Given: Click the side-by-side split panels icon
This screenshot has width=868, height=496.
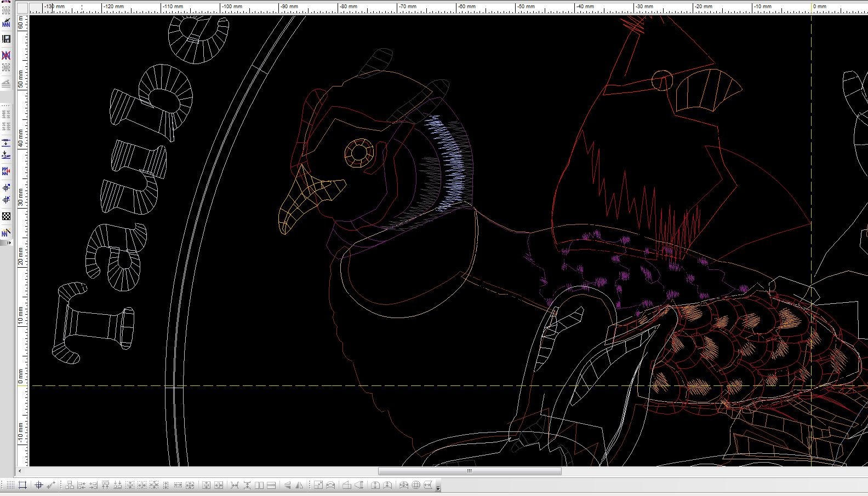Looking at the screenshot, I should click(x=259, y=485).
